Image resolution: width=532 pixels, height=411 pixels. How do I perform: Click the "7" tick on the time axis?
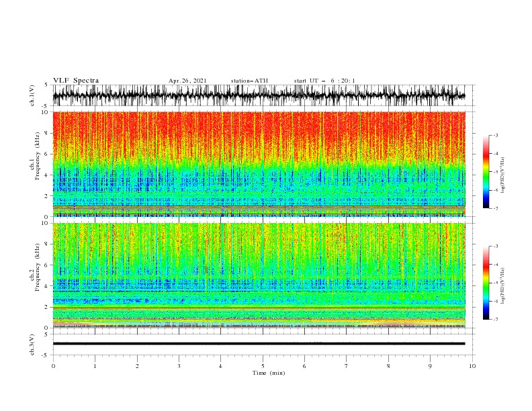coord(347,366)
